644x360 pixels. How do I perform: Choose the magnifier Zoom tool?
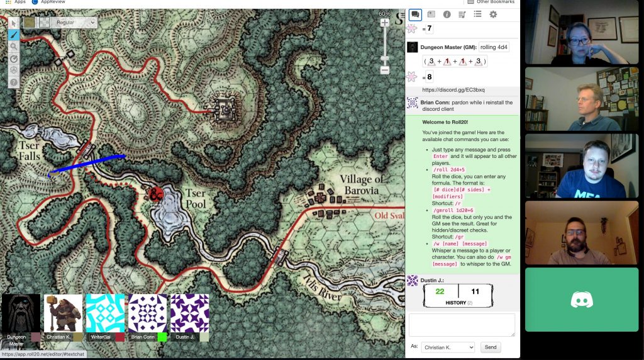[x=14, y=47]
